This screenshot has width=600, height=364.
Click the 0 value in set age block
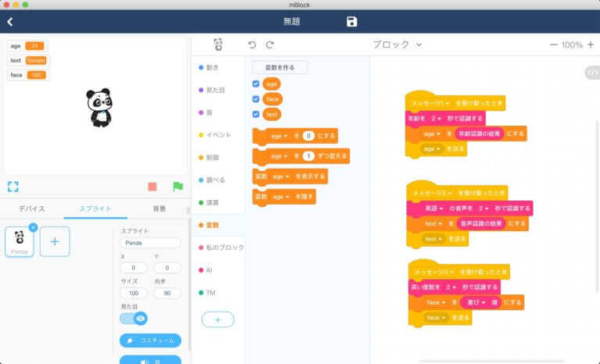(x=308, y=136)
